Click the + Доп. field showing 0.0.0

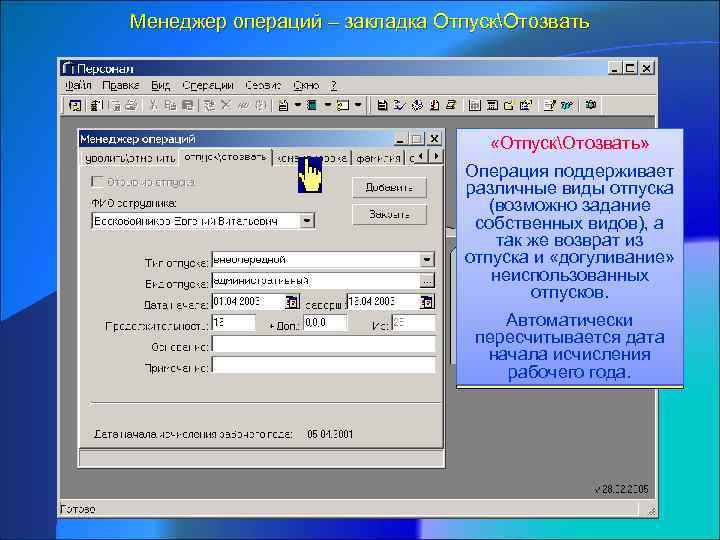(325, 323)
